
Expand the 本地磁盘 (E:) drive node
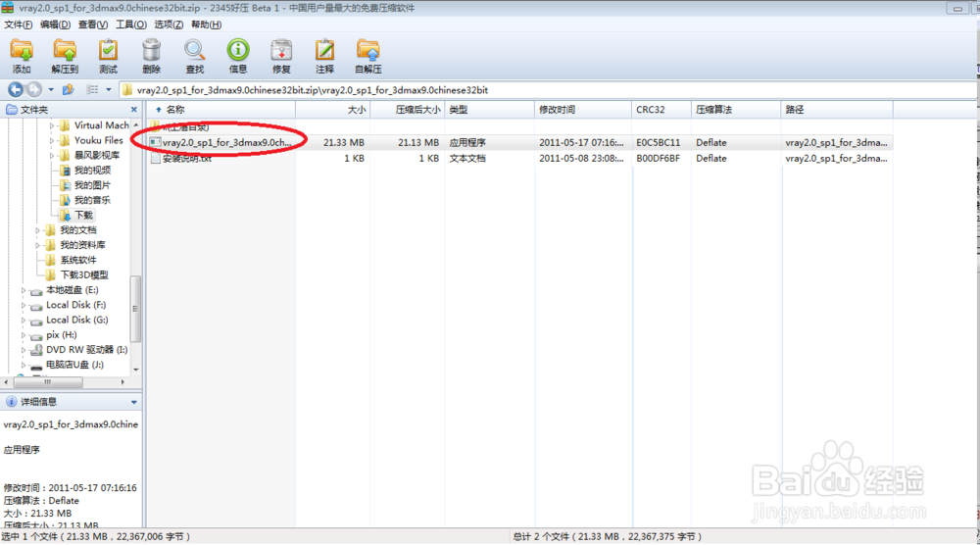point(24,290)
